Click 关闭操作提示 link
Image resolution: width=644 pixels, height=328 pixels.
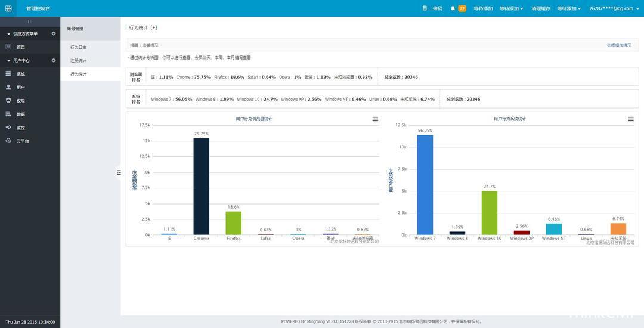pyautogui.click(x=619, y=45)
